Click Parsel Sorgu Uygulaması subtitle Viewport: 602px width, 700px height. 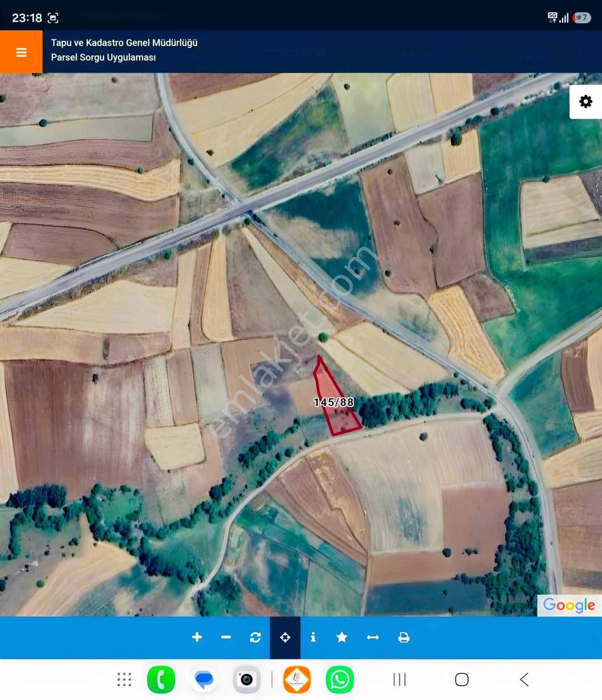point(103,57)
